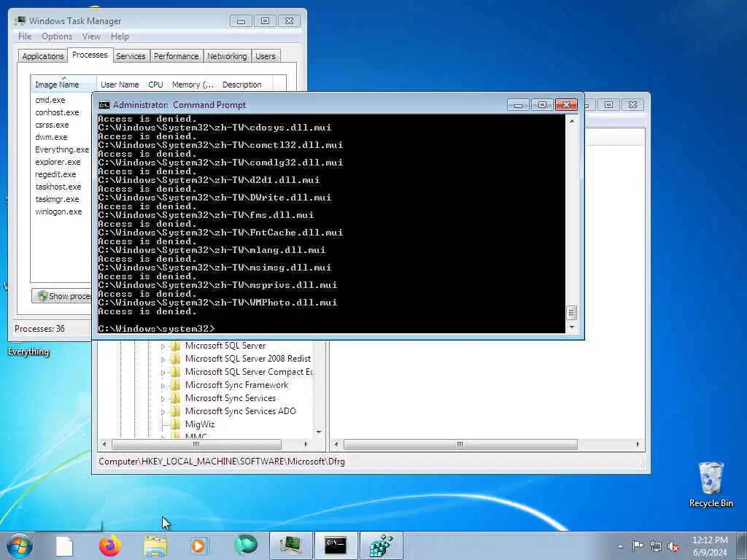Switch to Task Manager taskbar button

pyautogui.click(x=290, y=545)
